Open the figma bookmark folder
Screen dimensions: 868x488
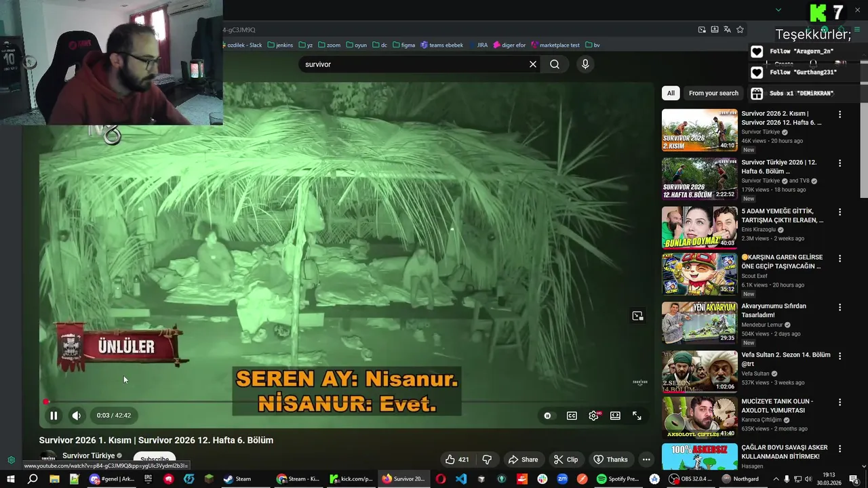(x=403, y=45)
